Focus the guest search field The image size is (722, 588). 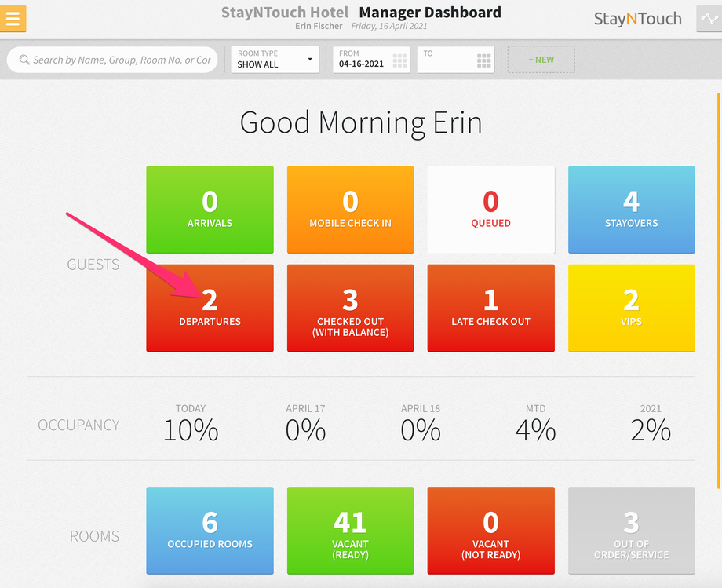tap(112, 60)
